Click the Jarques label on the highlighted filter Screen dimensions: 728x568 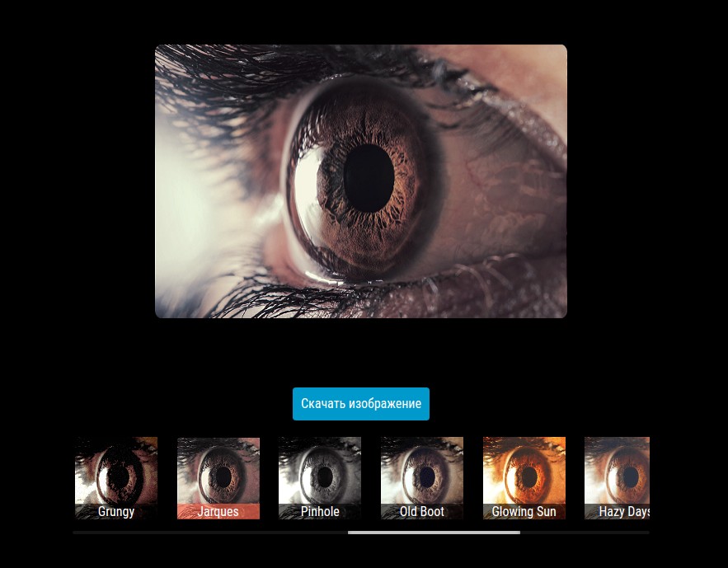pyautogui.click(x=218, y=511)
